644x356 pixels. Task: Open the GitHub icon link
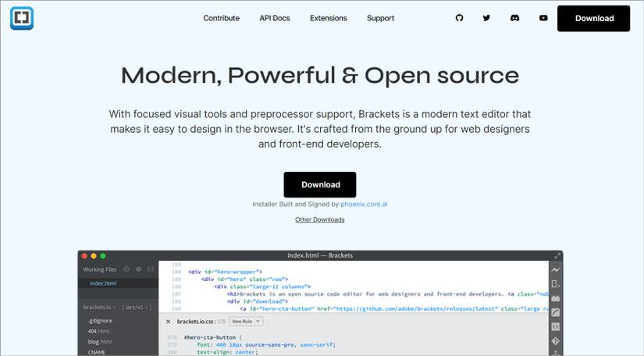pos(459,18)
